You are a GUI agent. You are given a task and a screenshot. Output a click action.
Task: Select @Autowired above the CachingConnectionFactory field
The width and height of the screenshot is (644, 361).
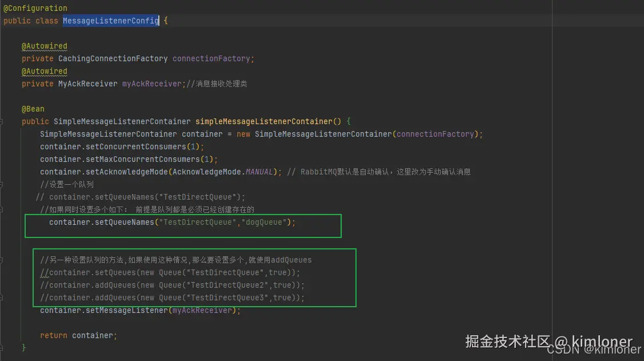pos(45,46)
